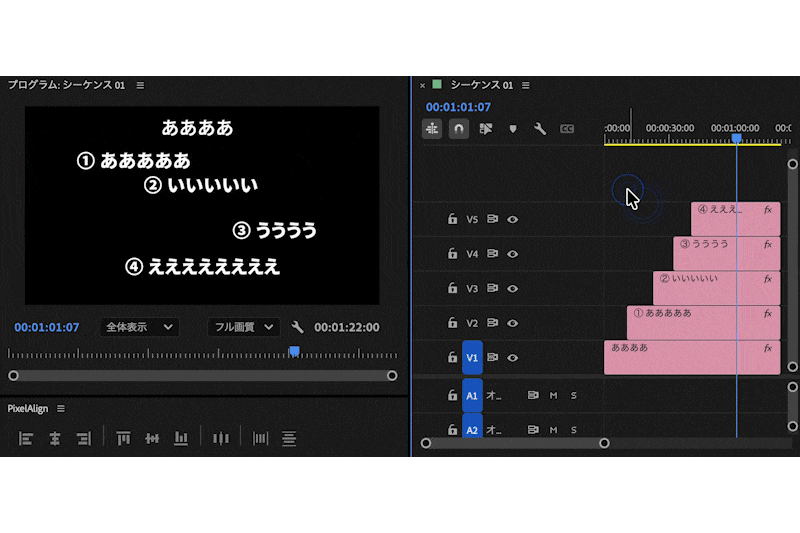Toggle lock on audio track A2
Screen dimensions: 800x533
click(452, 430)
